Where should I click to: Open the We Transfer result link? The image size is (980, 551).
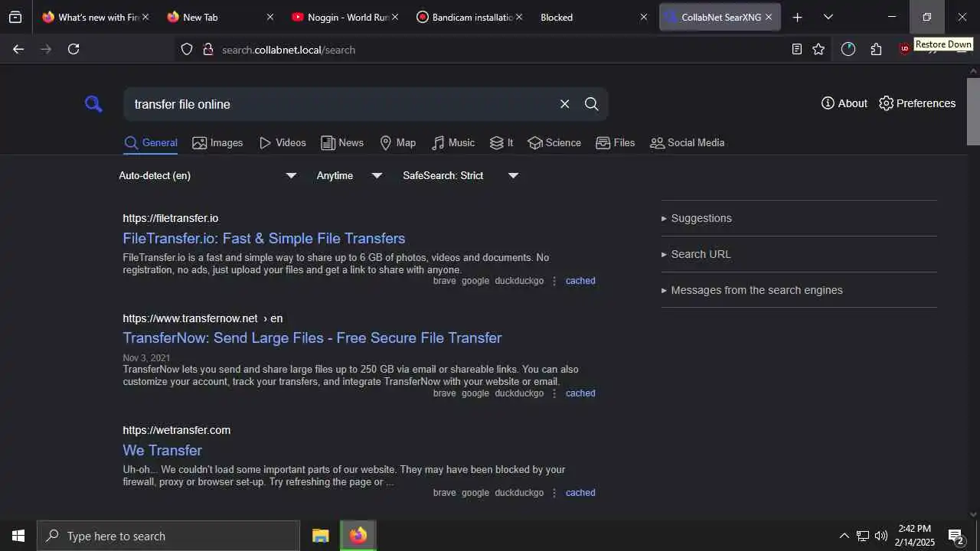point(162,450)
